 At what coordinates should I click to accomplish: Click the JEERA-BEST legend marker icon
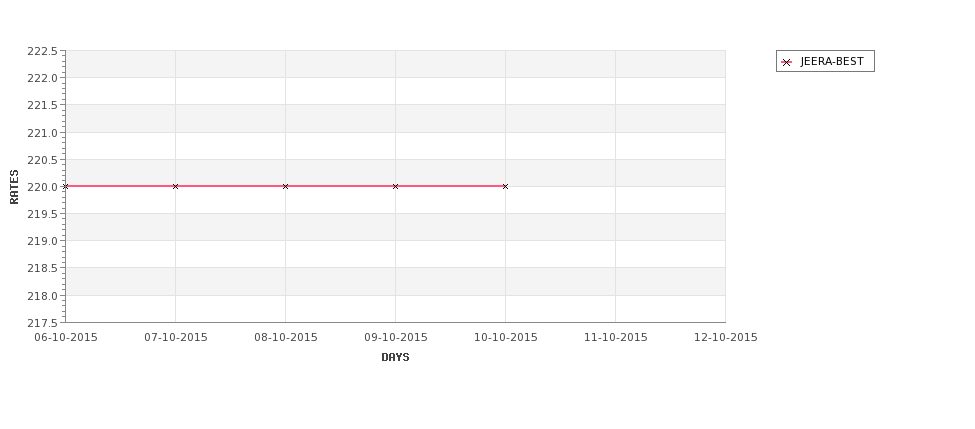(x=787, y=62)
